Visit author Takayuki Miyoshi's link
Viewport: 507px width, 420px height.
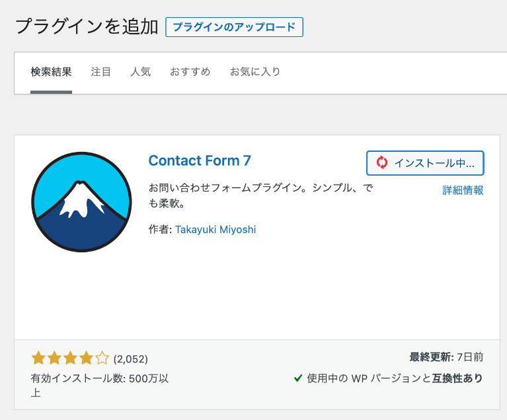(215, 230)
